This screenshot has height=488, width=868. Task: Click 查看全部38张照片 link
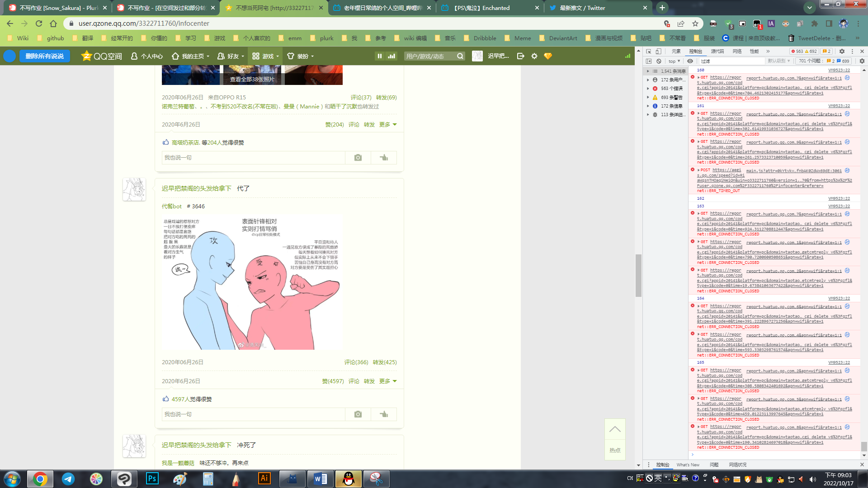point(252,80)
